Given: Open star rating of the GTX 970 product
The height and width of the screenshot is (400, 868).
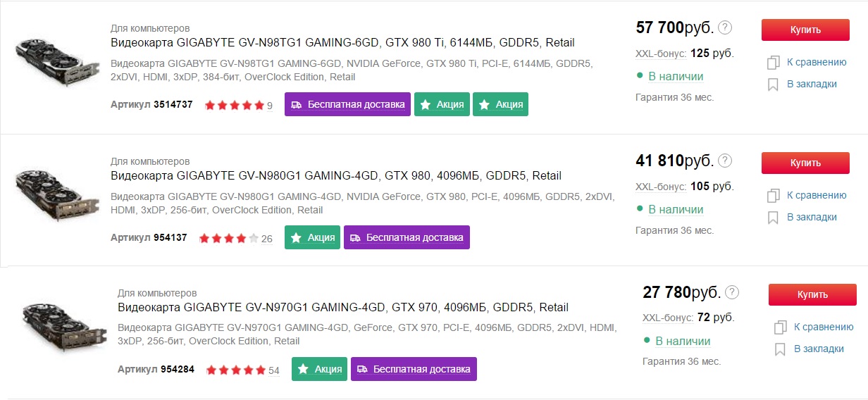Looking at the screenshot, I should click(236, 370).
